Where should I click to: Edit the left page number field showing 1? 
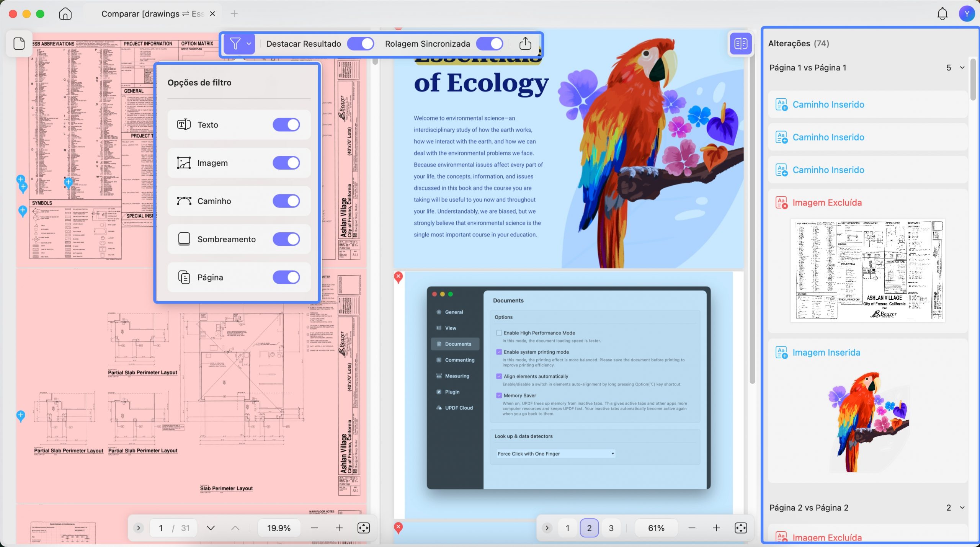pyautogui.click(x=161, y=528)
